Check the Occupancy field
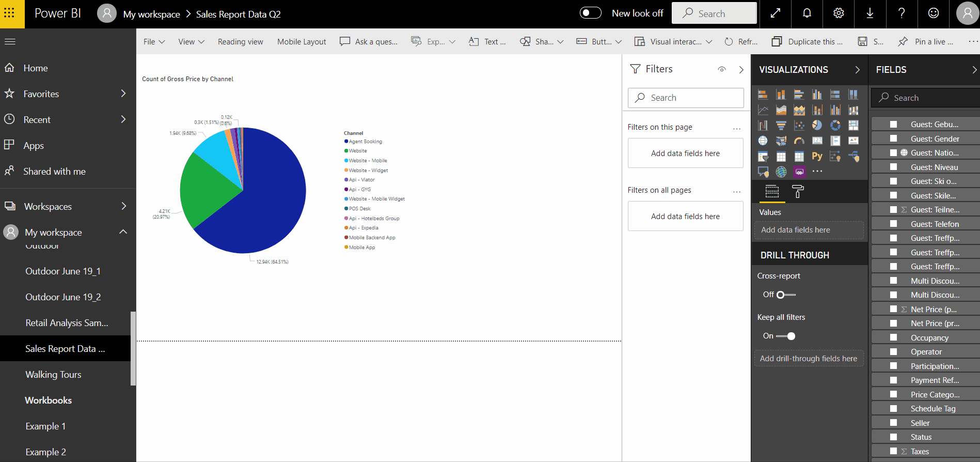 893,337
